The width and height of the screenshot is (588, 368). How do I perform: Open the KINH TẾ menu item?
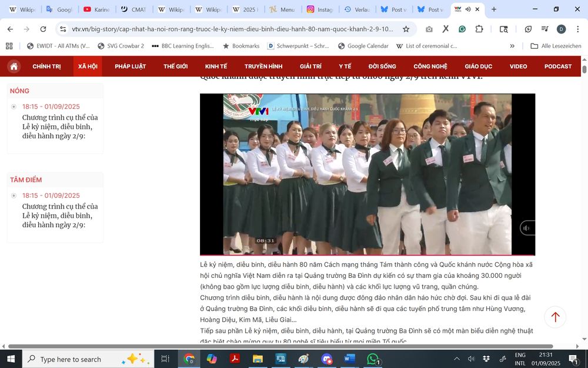coord(216,67)
